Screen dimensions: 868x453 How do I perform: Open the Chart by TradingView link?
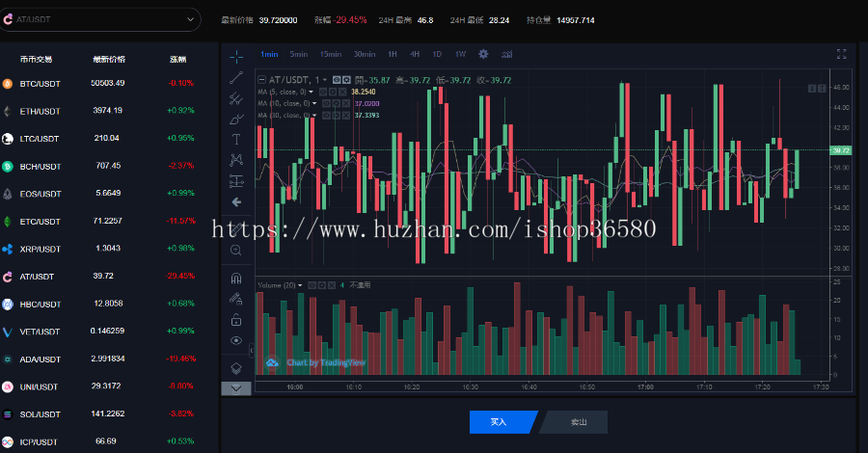[326, 362]
